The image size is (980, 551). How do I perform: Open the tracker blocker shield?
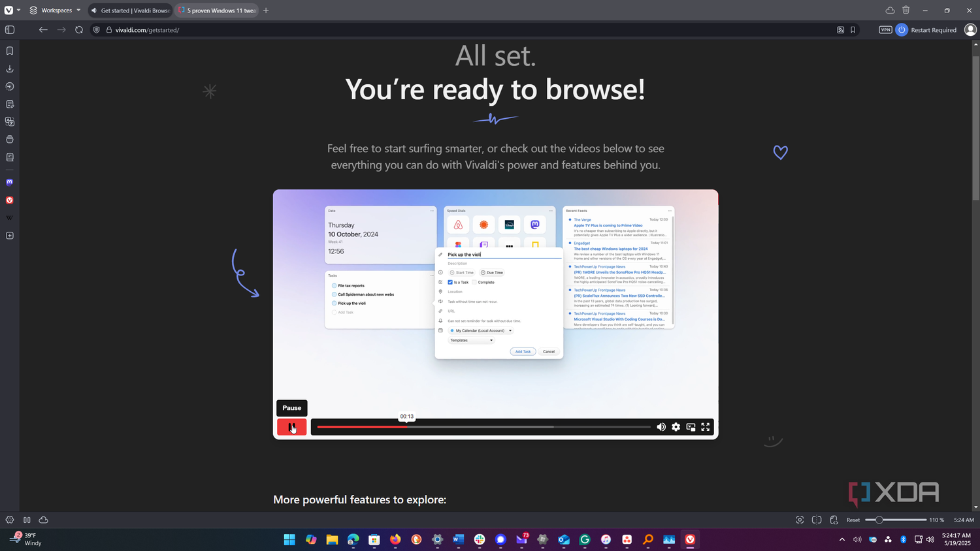click(97, 30)
